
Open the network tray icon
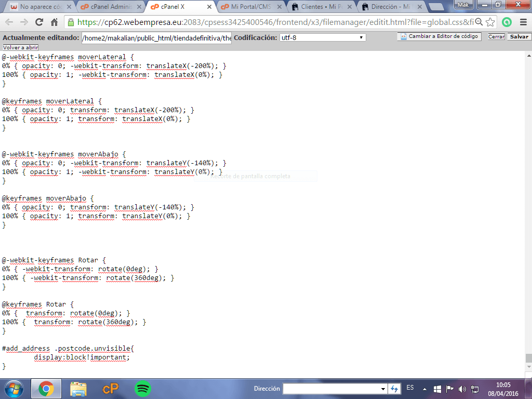475,389
